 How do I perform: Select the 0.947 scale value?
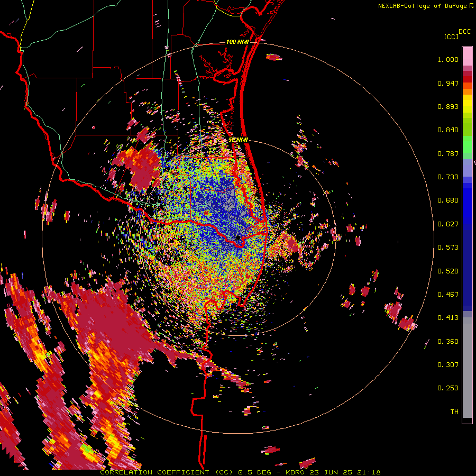pyautogui.click(x=448, y=83)
